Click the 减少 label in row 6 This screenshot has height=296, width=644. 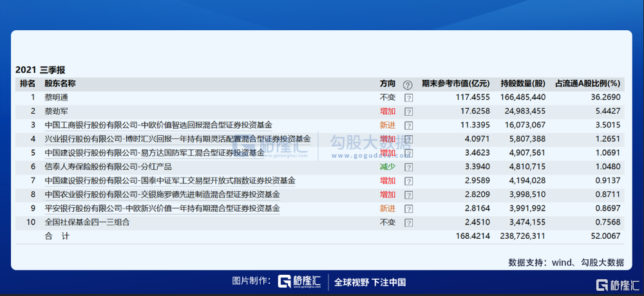(388, 167)
